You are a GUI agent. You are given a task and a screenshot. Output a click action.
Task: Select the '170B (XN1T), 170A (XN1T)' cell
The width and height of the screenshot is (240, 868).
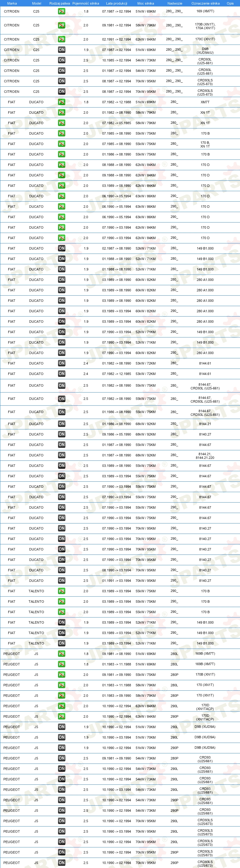point(205,26)
